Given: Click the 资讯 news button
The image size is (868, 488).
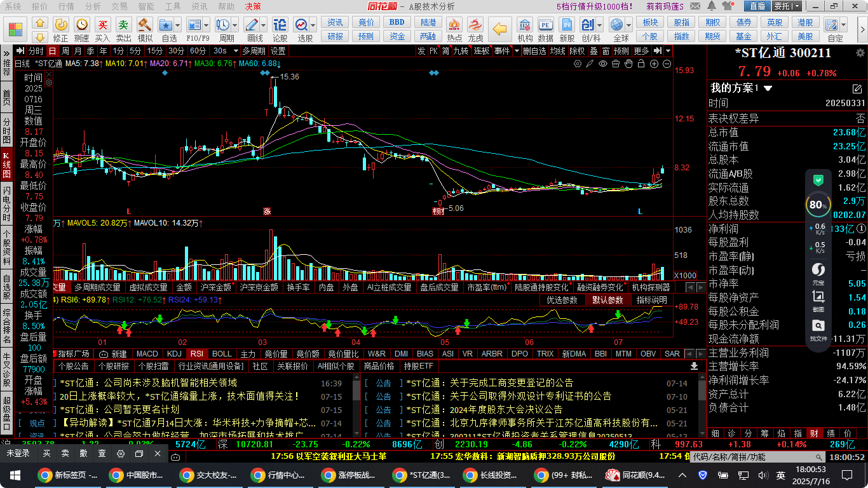Looking at the screenshot, I should click(x=335, y=22).
